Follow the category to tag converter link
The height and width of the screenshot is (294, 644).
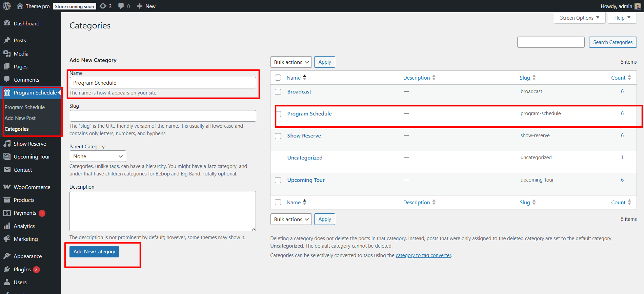(x=423, y=255)
